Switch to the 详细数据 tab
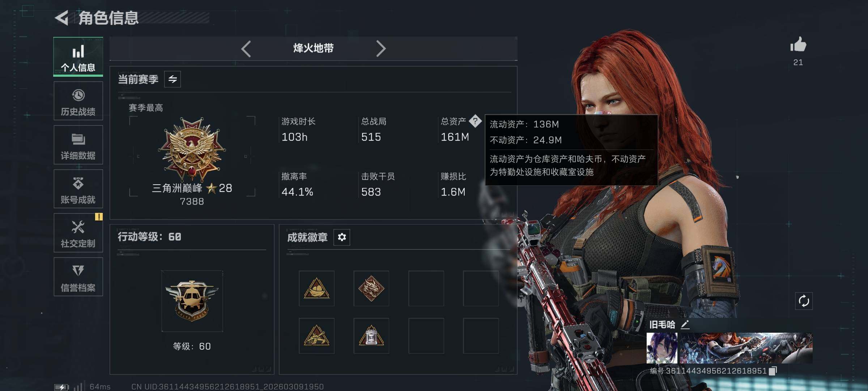The height and width of the screenshot is (391, 868). point(78,145)
